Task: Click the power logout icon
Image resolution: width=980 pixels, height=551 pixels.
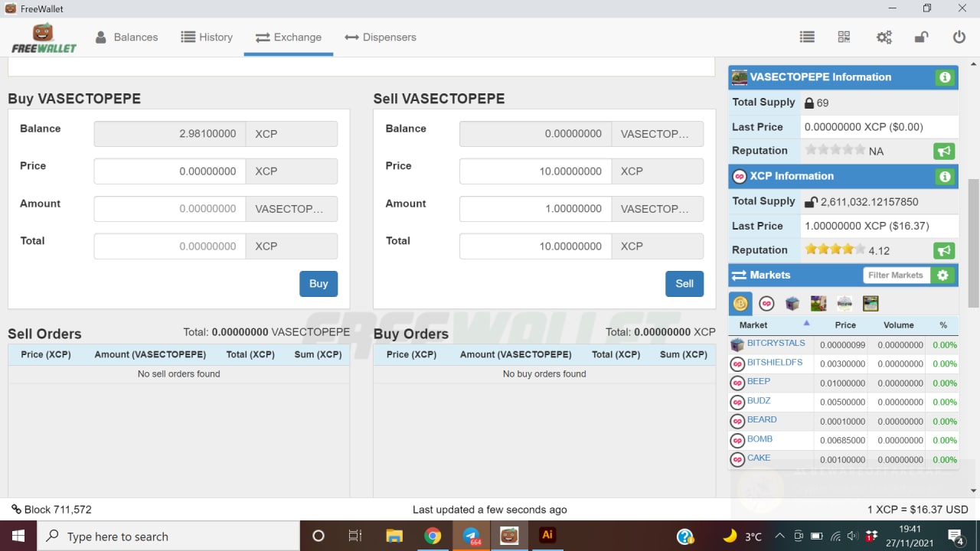Action: pyautogui.click(x=959, y=37)
